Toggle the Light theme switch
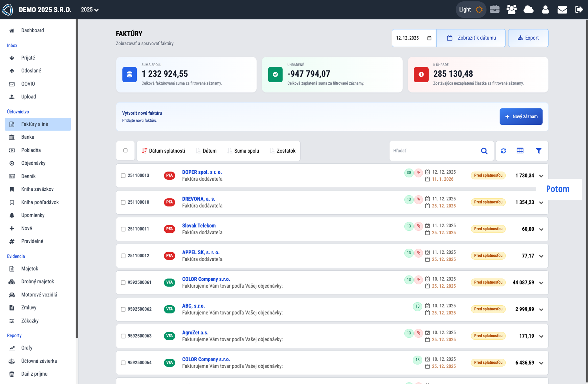The image size is (588, 384). click(x=470, y=10)
